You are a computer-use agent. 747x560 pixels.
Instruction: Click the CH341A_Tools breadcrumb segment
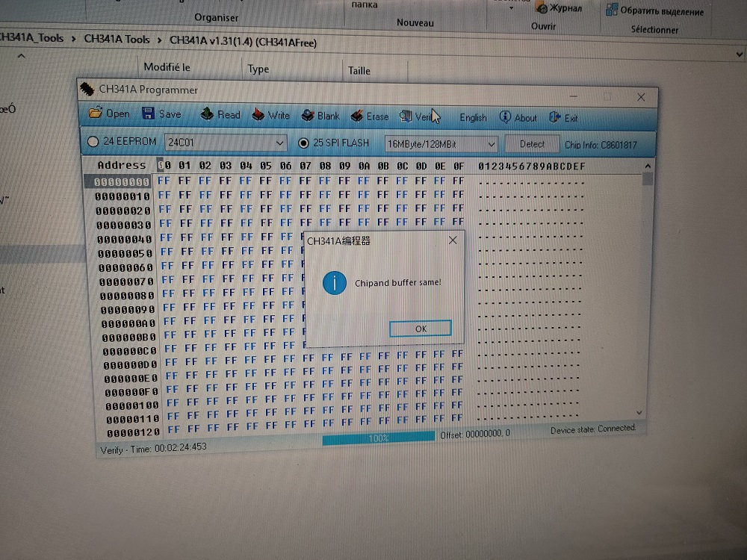click(31, 37)
